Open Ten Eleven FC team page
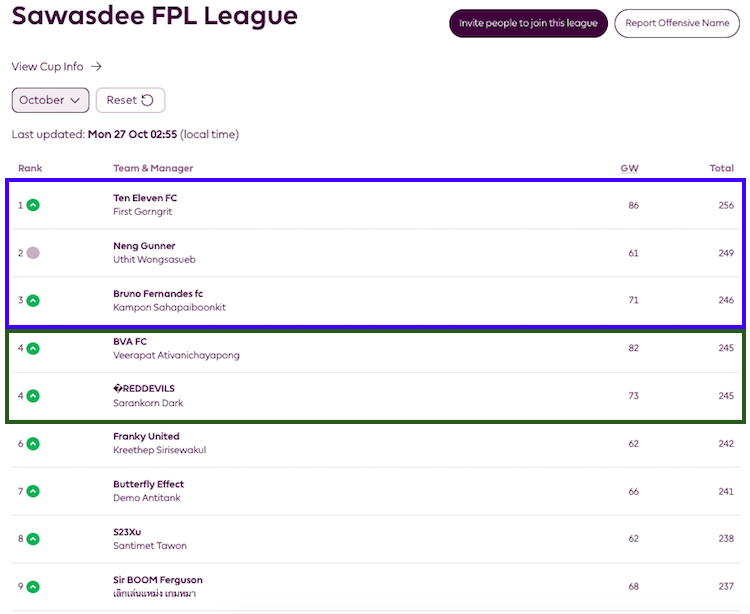The width and height of the screenshot is (750, 614). tap(145, 198)
